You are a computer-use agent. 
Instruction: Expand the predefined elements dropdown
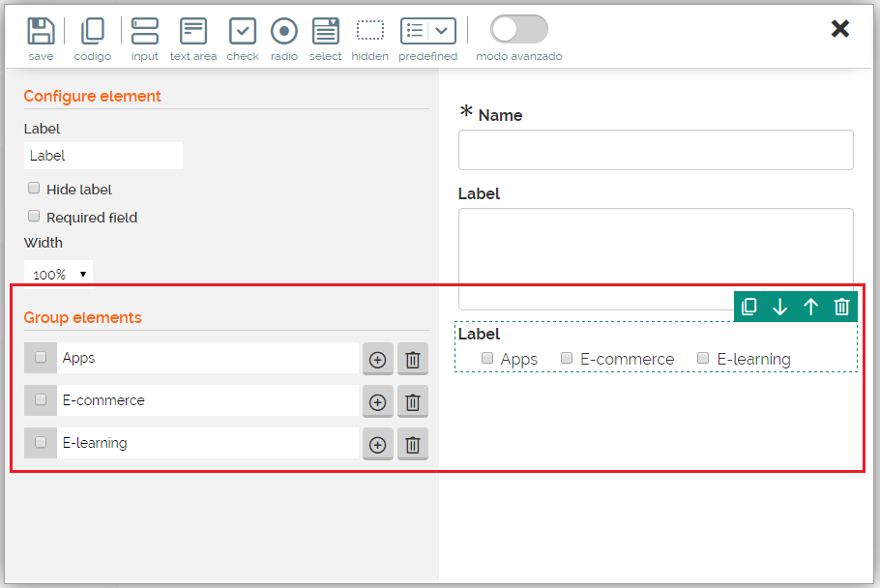(441, 32)
